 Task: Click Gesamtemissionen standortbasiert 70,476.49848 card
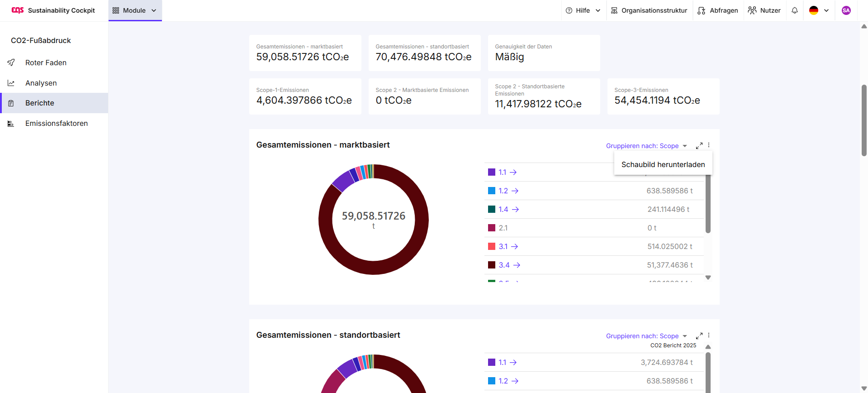pos(424,53)
